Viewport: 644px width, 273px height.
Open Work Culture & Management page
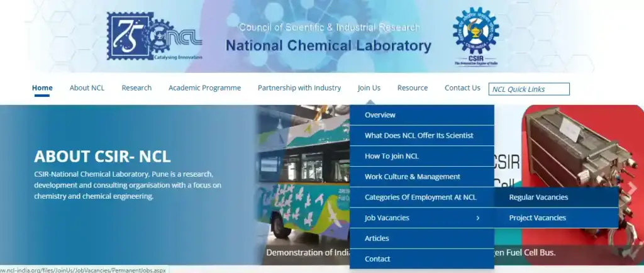tap(413, 177)
